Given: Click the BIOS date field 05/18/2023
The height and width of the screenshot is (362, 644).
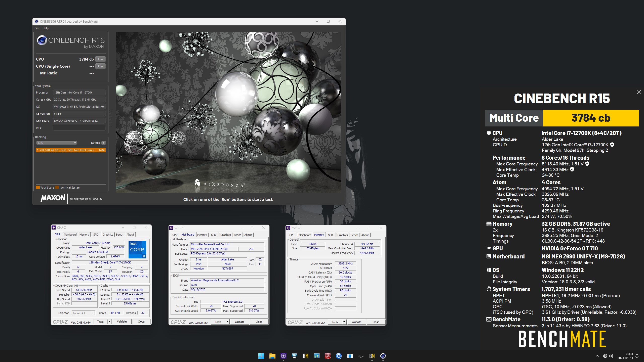Looking at the screenshot, I should 227,289.
